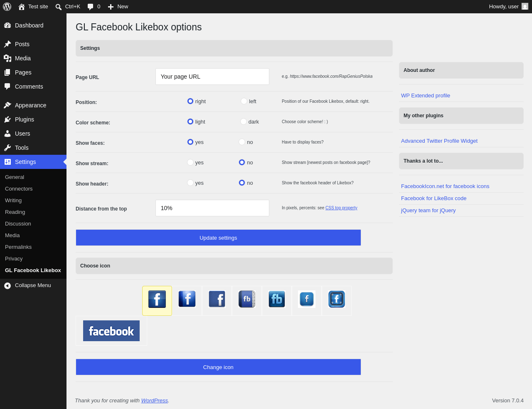Go to Connectors settings
Image resolution: width=532 pixels, height=409 pixels.
click(x=19, y=189)
